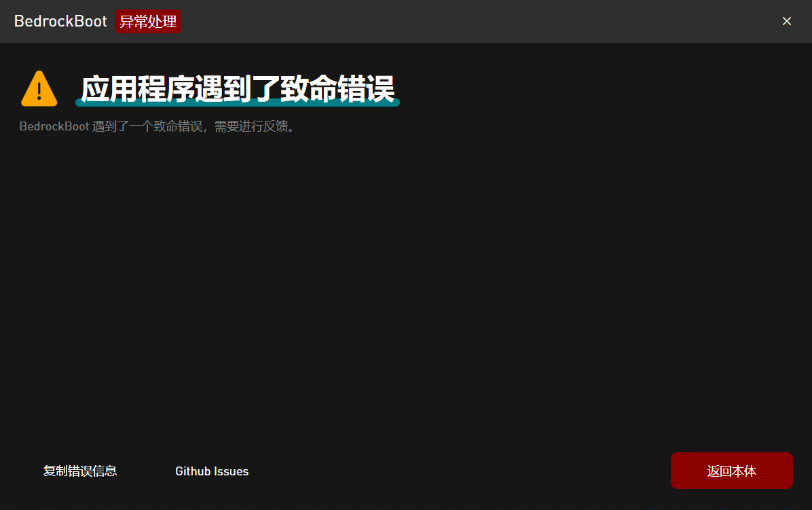Close the BedrockBoot error window

787,21
